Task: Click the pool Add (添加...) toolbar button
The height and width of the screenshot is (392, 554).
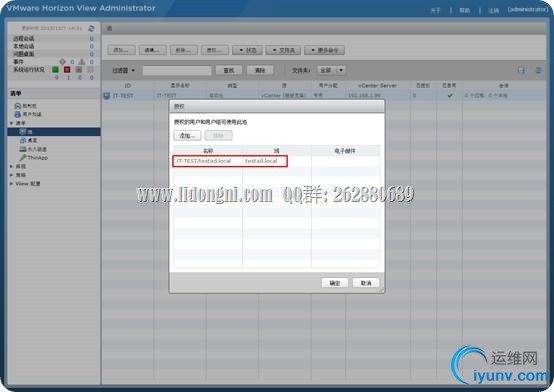Action: tap(121, 50)
